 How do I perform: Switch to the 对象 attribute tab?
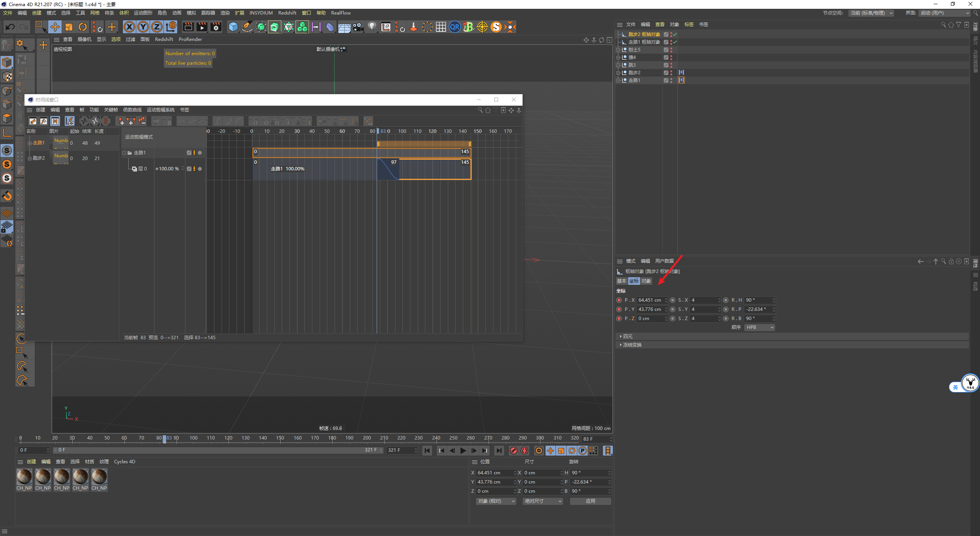tap(646, 281)
